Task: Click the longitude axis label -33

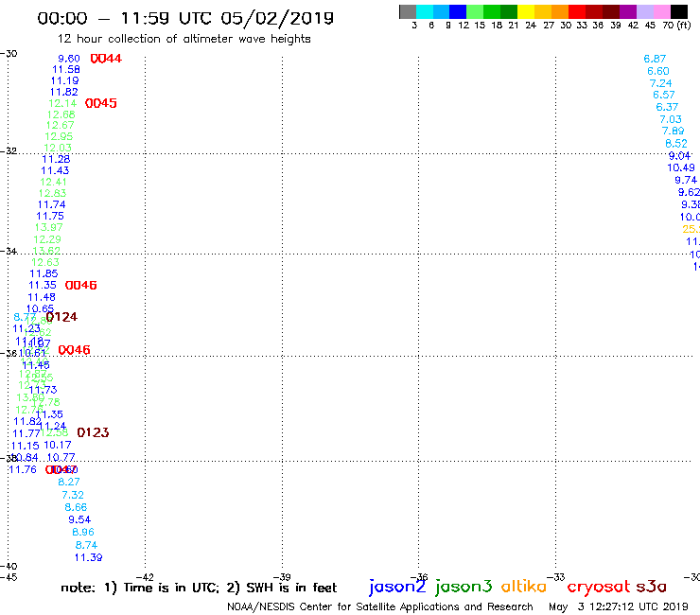Action: coord(556,577)
